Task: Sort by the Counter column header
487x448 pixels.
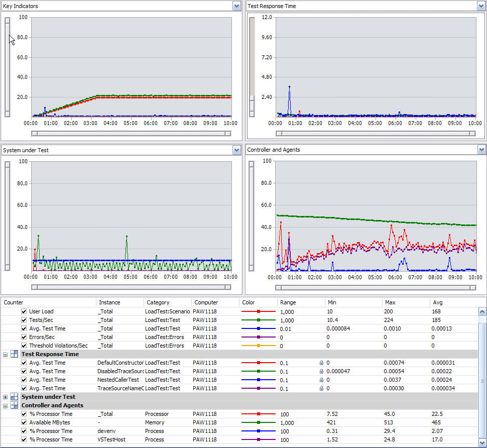Action: coord(49,302)
